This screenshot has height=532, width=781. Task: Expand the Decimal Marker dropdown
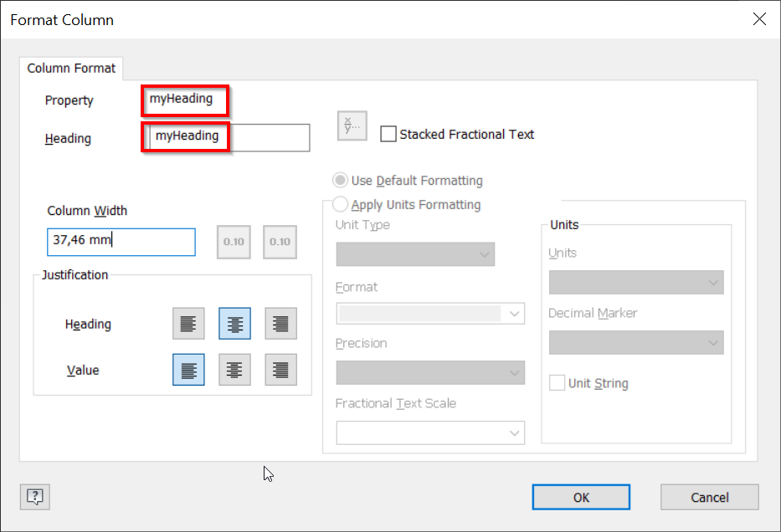[636, 342]
